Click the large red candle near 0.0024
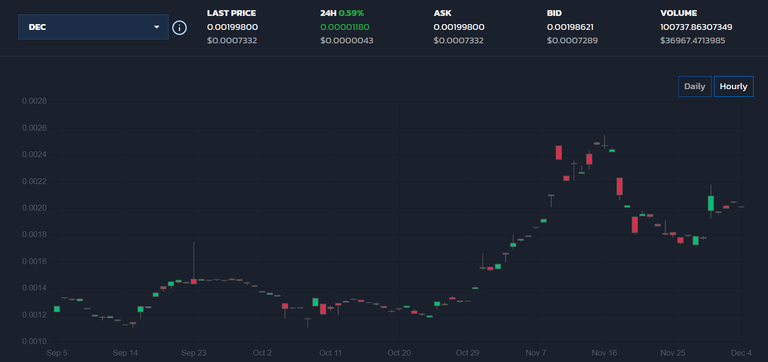 point(558,152)
